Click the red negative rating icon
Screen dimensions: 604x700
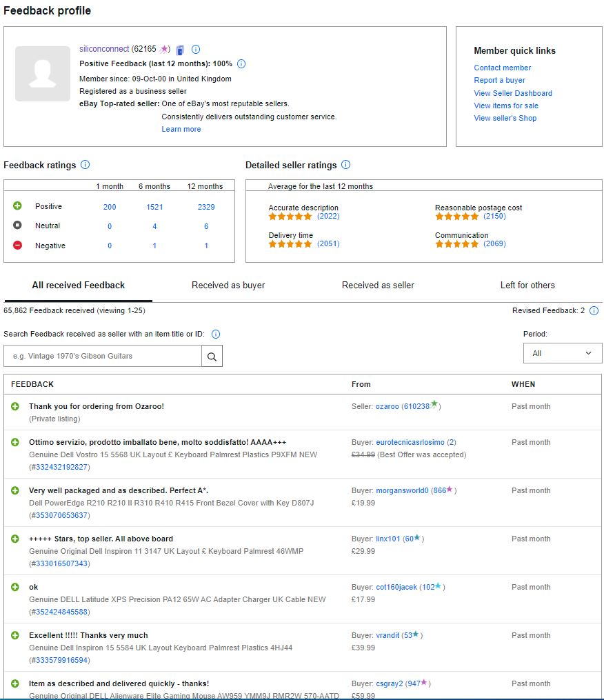coord(17,245)
